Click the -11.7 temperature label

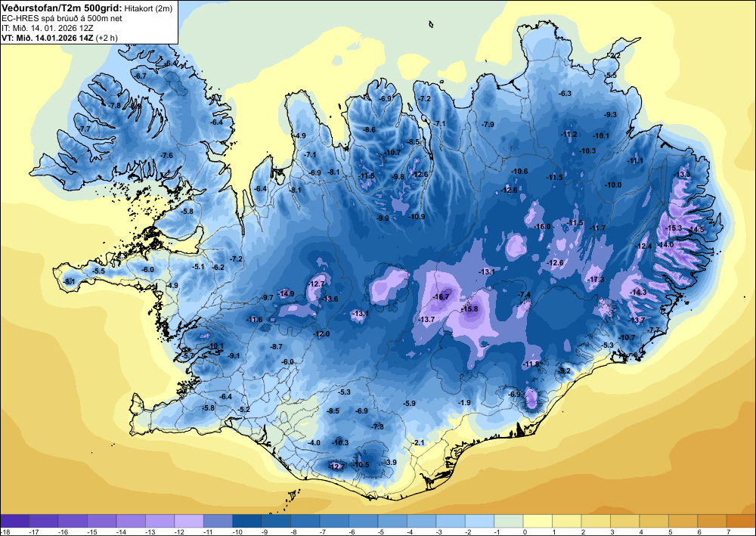pos(598,228)
